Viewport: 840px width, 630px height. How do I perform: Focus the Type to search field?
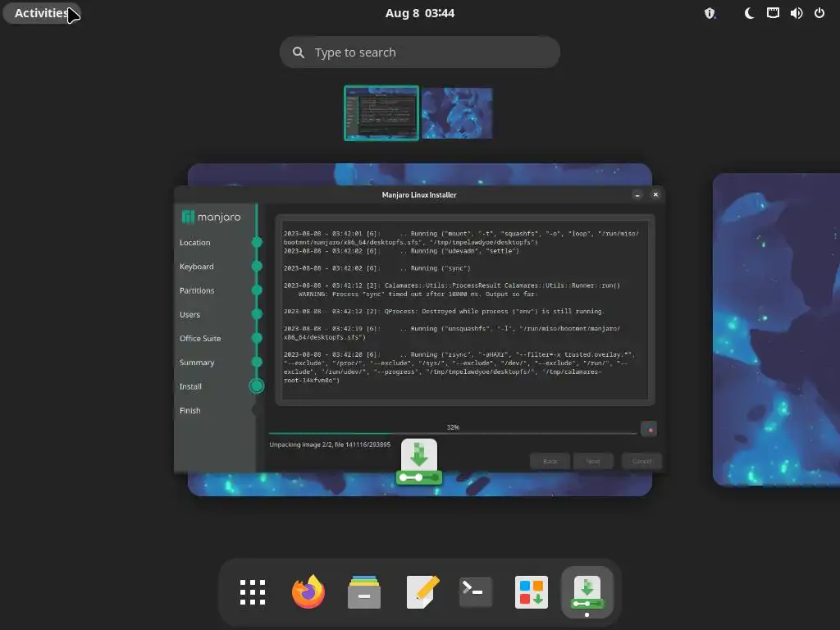419,52
